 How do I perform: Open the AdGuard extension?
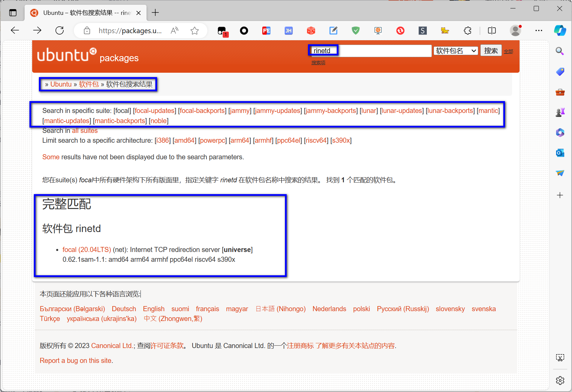click(x=355, y=30)
